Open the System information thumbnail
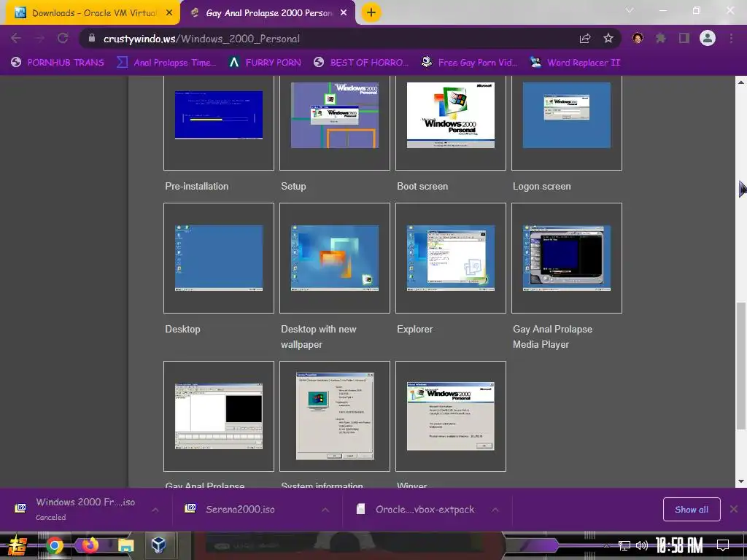Viewport: 747px width, 560px height. click(x=334, y=416)
